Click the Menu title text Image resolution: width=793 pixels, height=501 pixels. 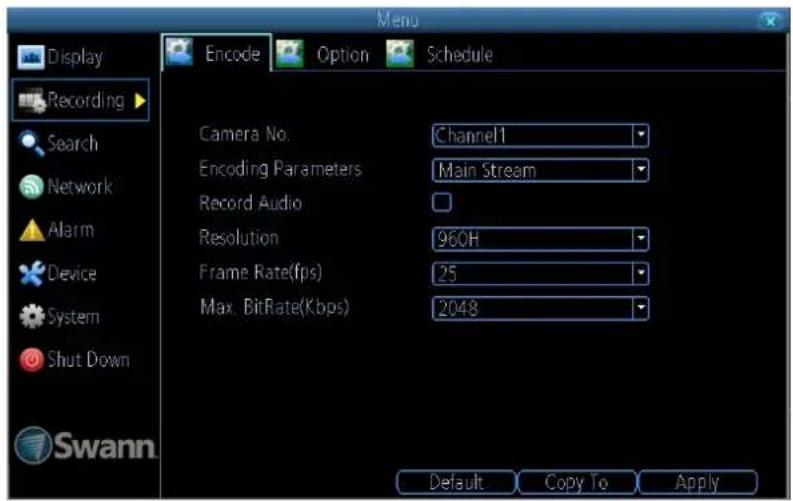tap(398, 20)
